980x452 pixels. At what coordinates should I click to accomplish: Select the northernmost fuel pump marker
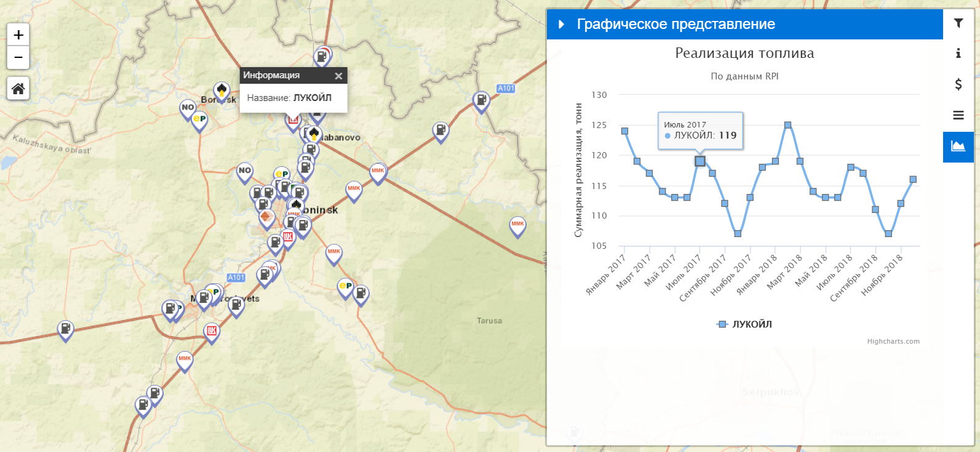321,58
